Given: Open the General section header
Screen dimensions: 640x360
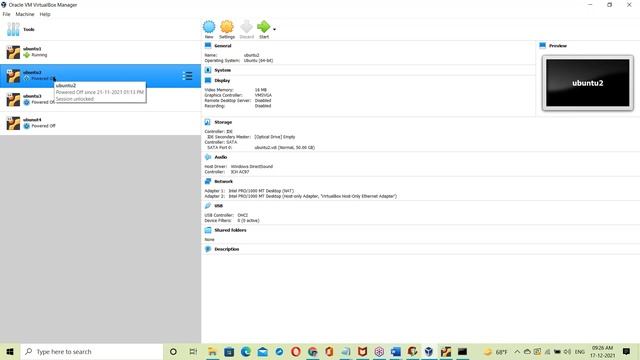Looking at the screenshot, I should 223,46.
